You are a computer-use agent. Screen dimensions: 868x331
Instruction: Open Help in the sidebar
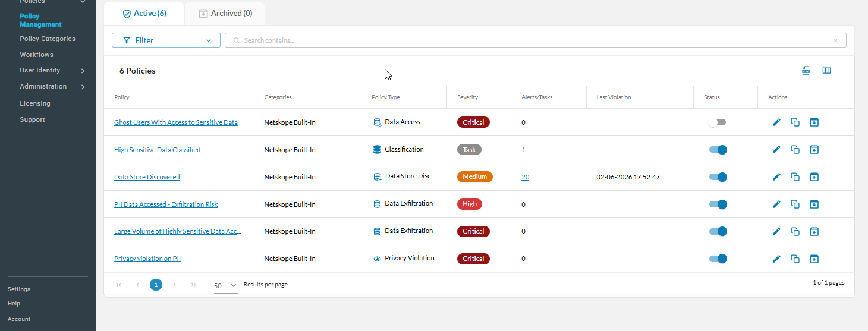(x=14, y=304)
